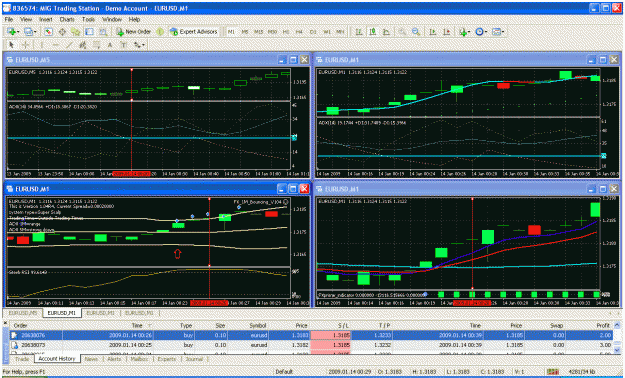The image size is (625, 378).
Task: Open the Periods clock dropdown
Action: pyautogui.click(x=481, y=32)
